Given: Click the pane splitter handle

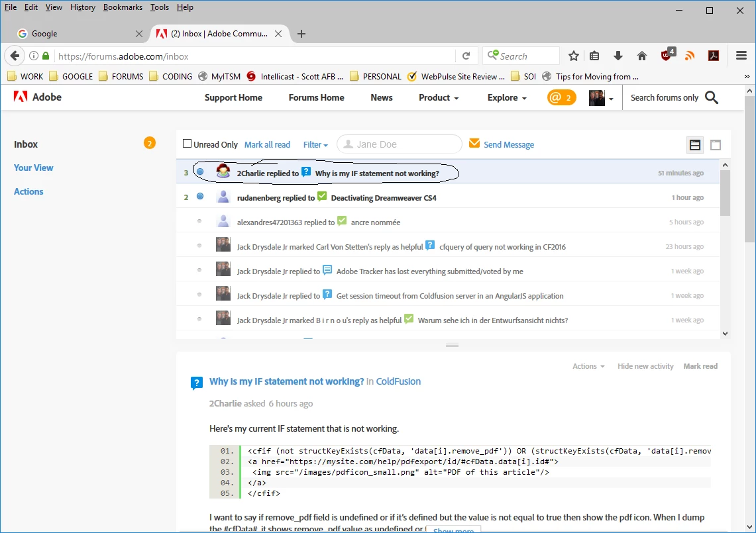Looking at the screenshot, I should point(452,345).
